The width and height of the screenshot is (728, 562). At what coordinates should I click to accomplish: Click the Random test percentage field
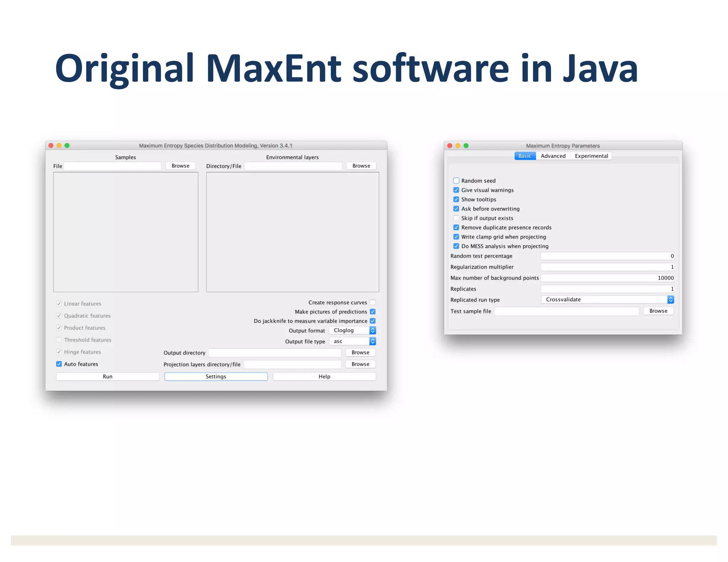[607, 256]
